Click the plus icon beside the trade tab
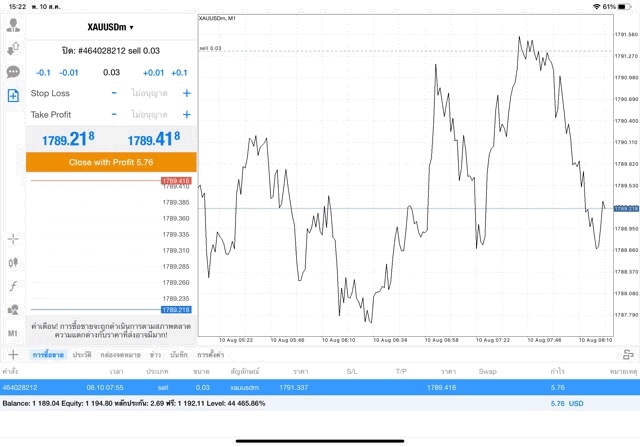Image resolution: width=640 pixels, height=447 pixels. coord(13,354)
